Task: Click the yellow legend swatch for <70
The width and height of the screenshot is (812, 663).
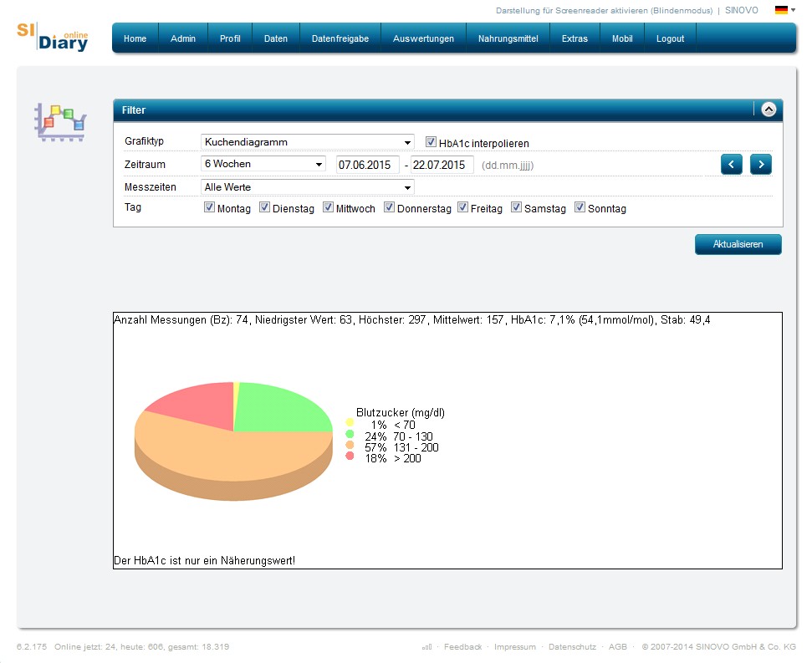Action: pos(350,424)
